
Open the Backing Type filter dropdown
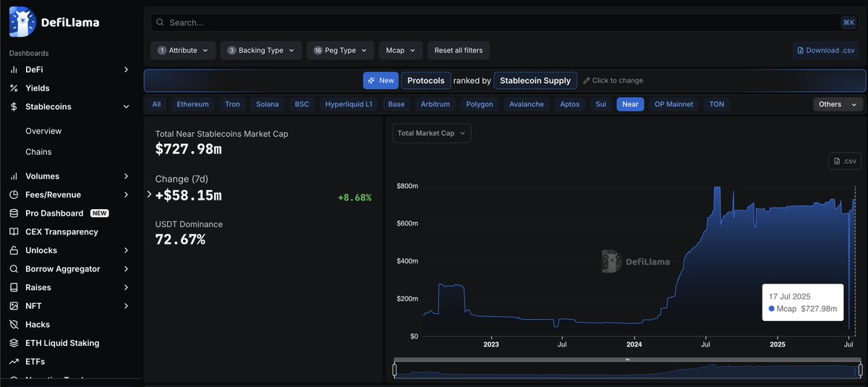click(261, 51)
